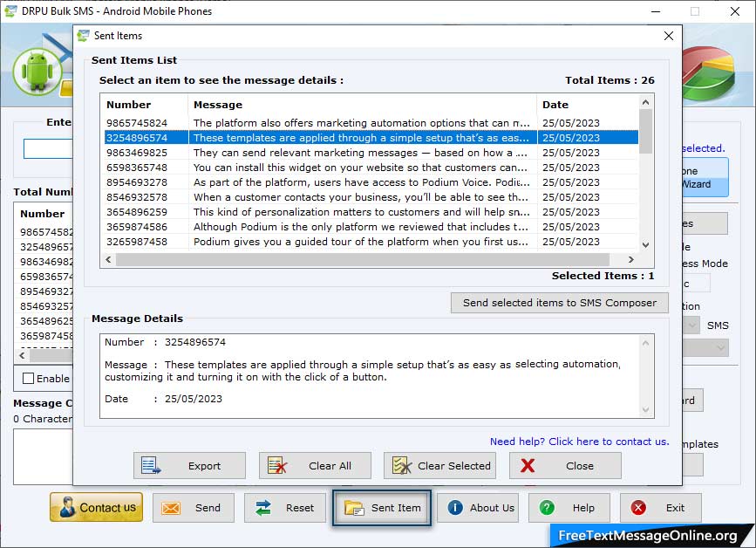Select the row for number 8546932578
The image size is (756, 548).
pos(371,197)
